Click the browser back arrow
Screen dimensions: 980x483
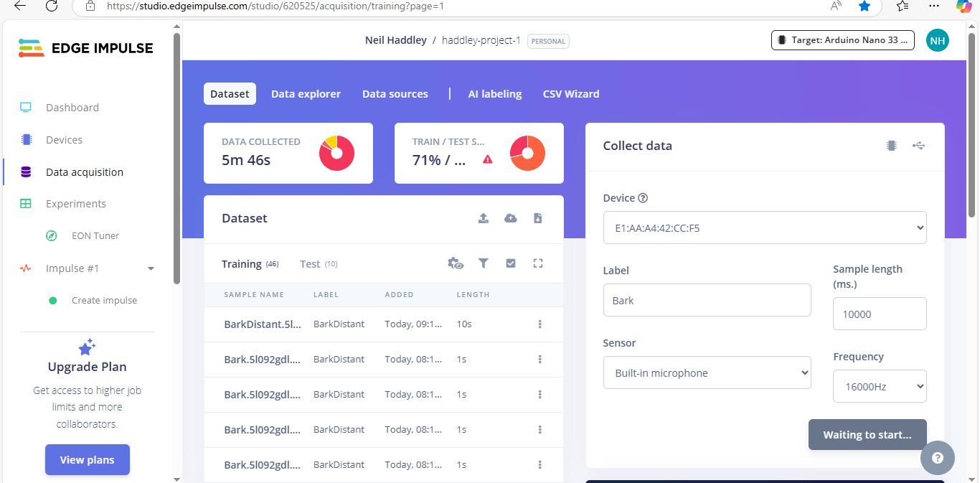19,6
